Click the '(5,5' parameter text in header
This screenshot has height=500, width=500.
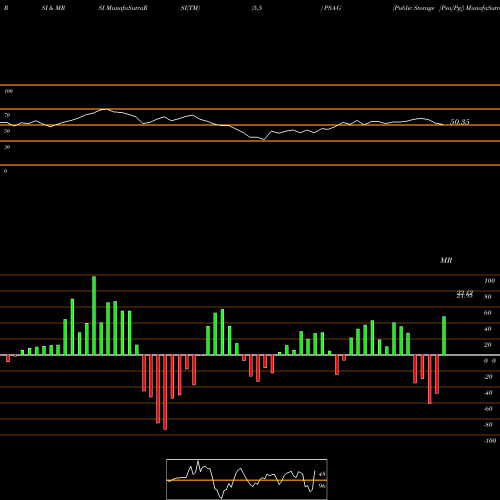[x=257, y=8]
